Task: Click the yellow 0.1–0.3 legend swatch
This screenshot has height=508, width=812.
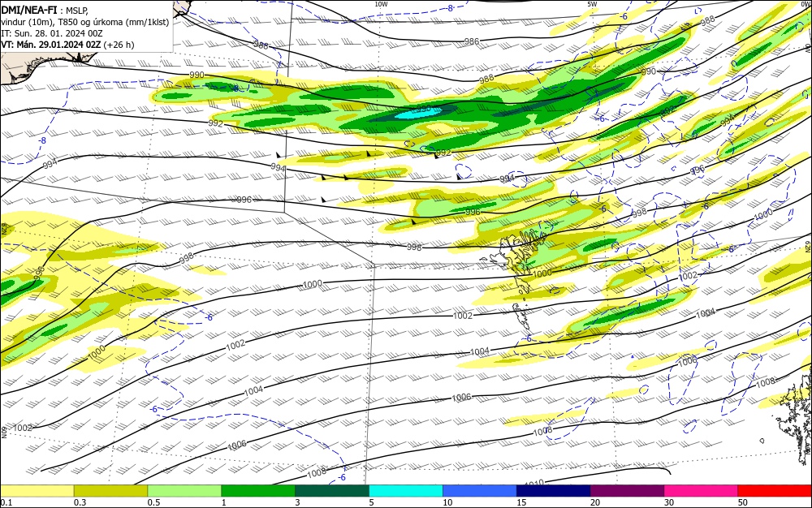Action: (x=37, y=491)
